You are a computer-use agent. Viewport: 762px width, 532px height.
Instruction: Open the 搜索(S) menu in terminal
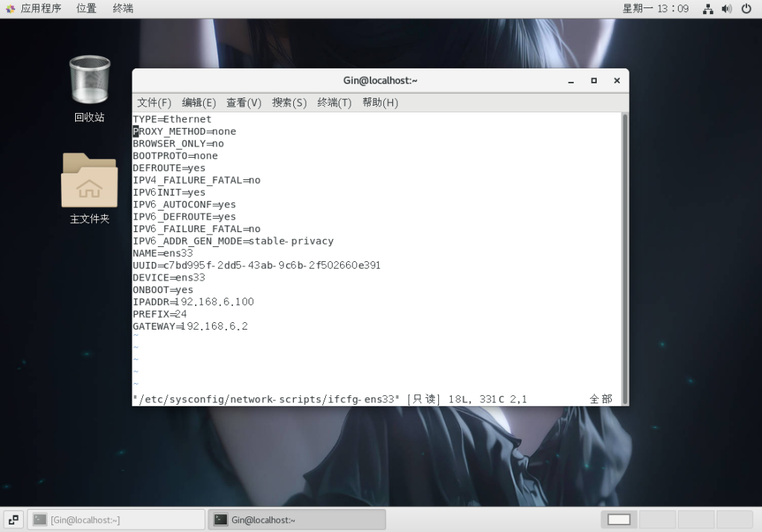click(289, 103)
